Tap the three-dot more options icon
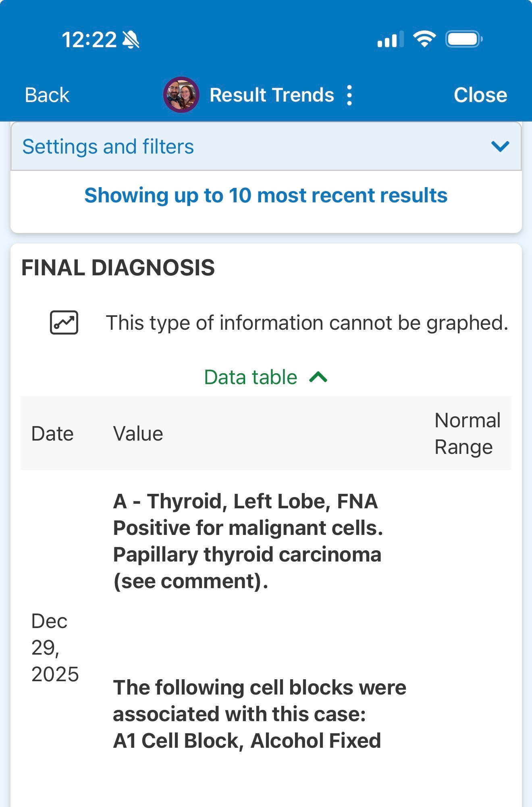This screenshot has width=532, height=807. coord(349,96)
